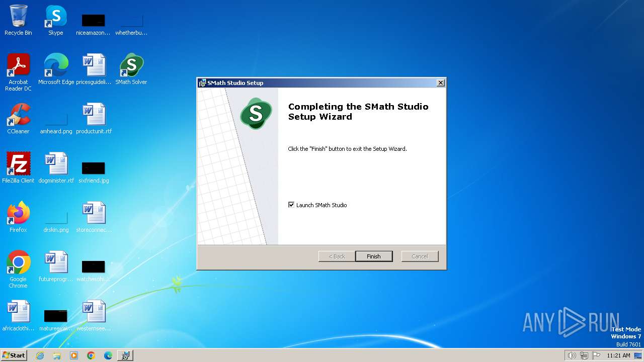644x362 pixels.
Task: Select the niceamazon file on desktop
Action: coord(93,24)
